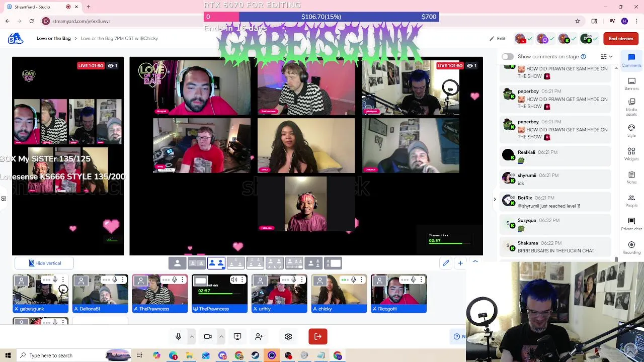Select the spotlight with sidebar layout
Screen dimensions: 644x362
(314, 263)
